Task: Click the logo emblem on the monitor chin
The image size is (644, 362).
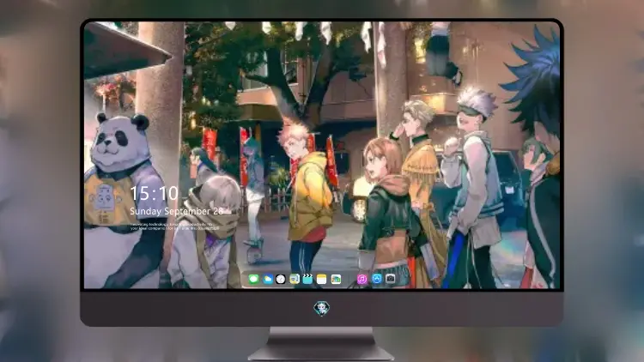Action: coord(322,308)
